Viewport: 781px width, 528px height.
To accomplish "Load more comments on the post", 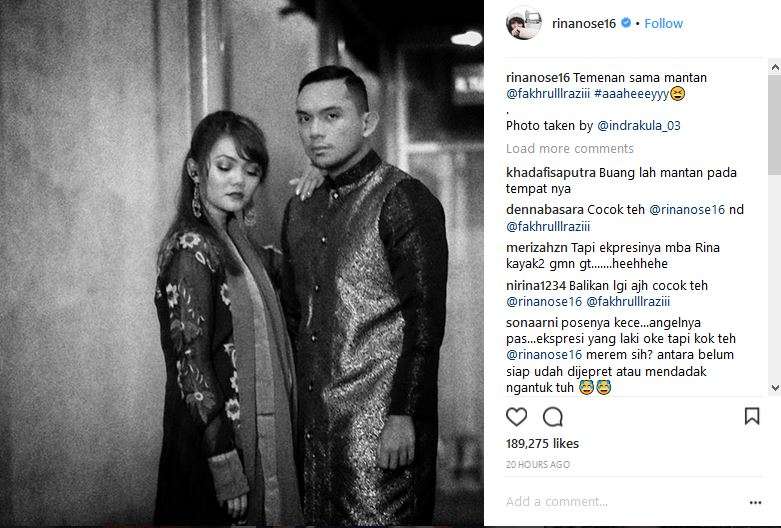I will 569,148.
